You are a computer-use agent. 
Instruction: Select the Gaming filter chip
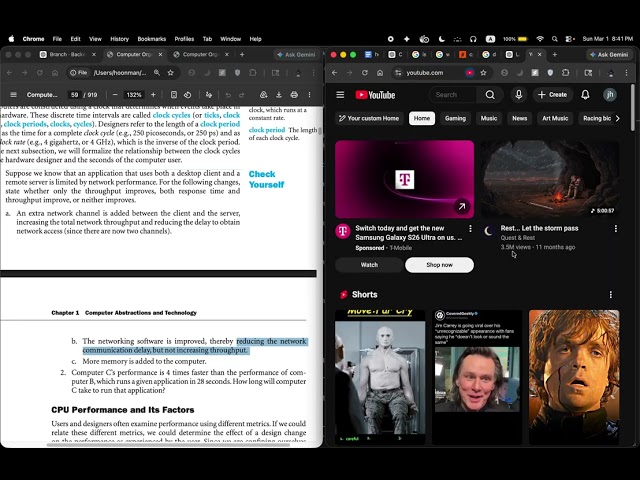coord(455,118)
